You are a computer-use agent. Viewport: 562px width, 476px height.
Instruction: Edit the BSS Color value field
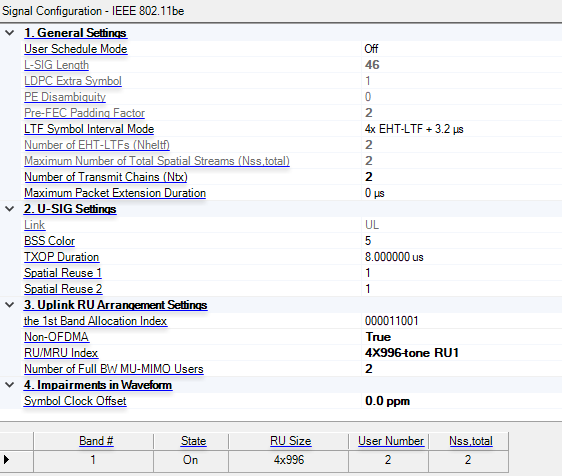click(462, 241)
